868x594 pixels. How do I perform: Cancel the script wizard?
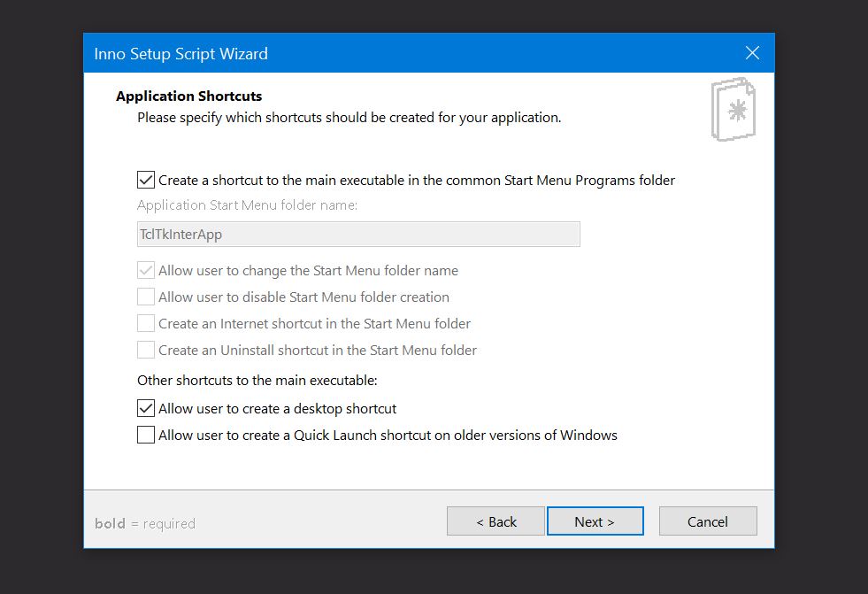click(x=708, y=521)
